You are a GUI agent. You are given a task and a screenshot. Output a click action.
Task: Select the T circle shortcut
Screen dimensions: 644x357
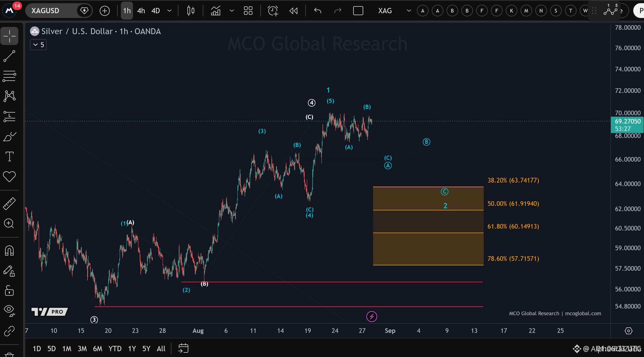[x=570, y=11]
